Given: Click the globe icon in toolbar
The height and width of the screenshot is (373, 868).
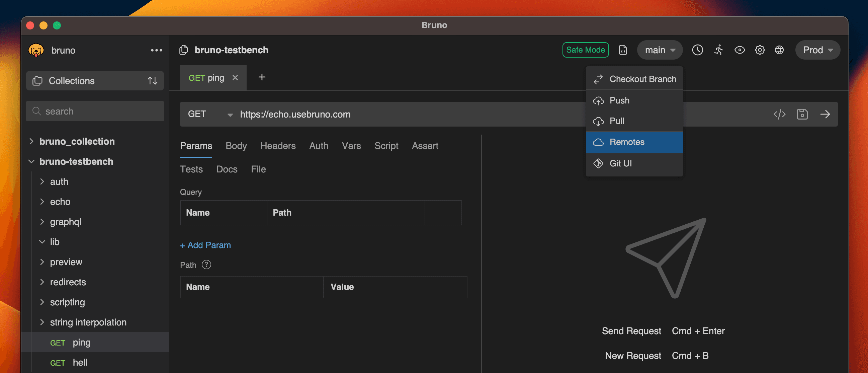Looking at the screenshot, I should [779, 50].
